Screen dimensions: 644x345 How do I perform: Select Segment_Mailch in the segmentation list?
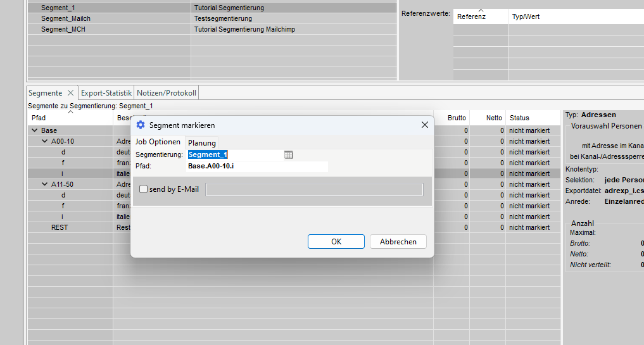coord(66,18)
